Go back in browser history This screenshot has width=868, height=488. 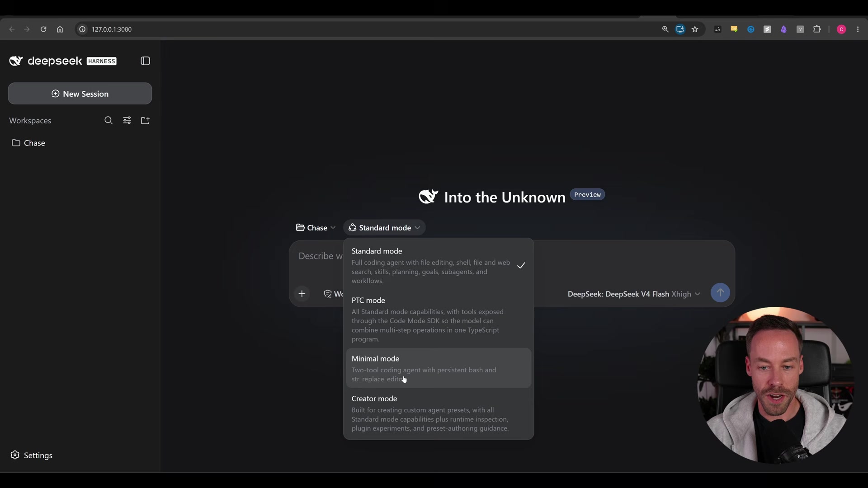click(12, 29)
